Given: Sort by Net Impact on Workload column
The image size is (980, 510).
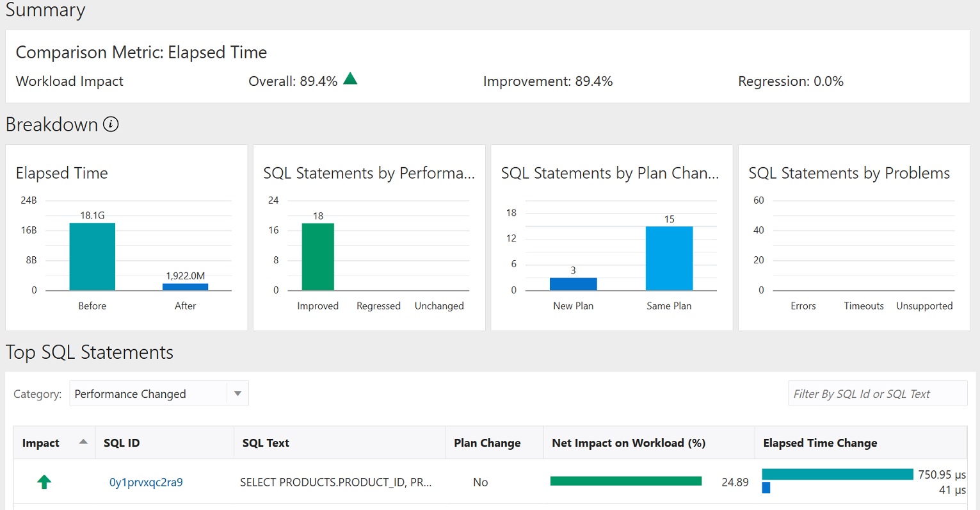Looking at the screenshot, I should 629,443.
